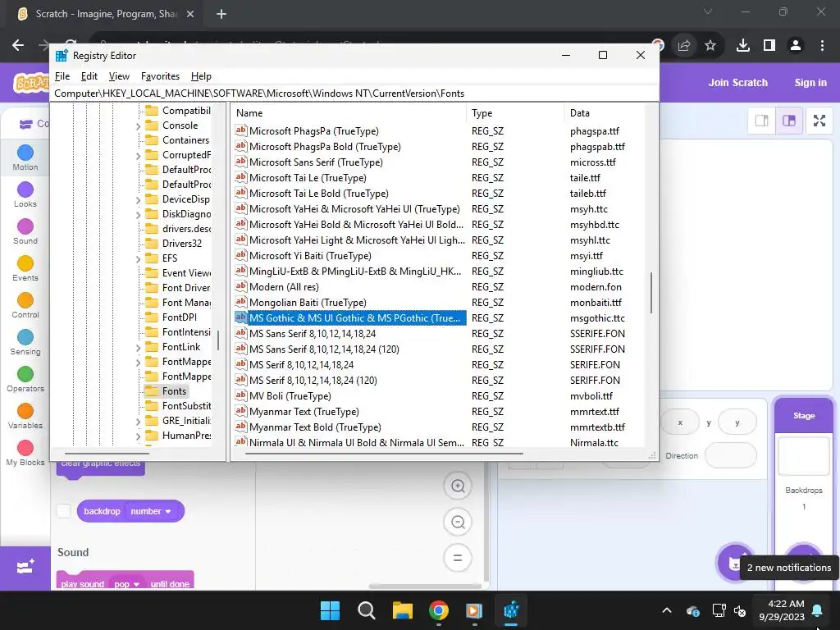Select the Sound blocks category circle
The width and height of the screenshot is (840, 630).
tap(25, 226)
